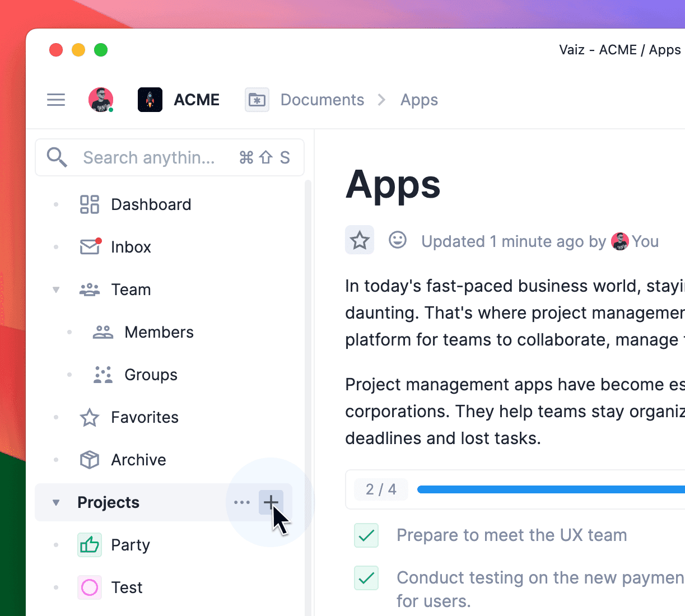Screen dimensions: 685x616
Task: Open the Dashboard section icon
Action: pos(89,204)
